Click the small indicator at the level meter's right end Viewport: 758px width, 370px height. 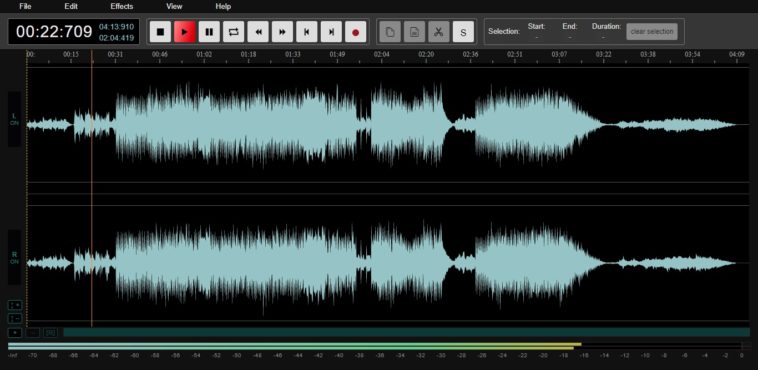pos(747,346)
